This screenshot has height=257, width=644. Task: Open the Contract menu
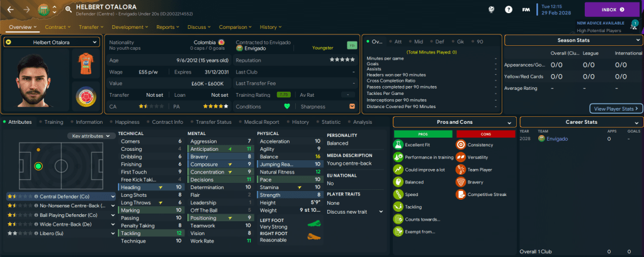(x=59, y=27)
